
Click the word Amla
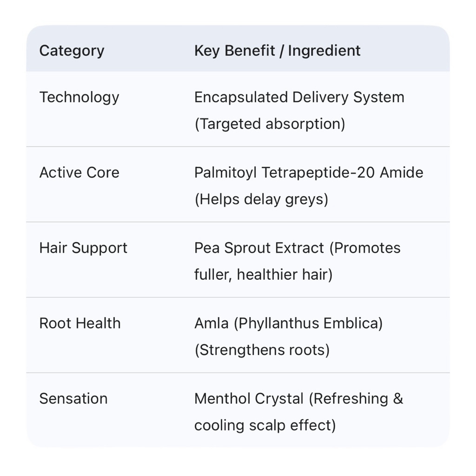click(211, 323)
